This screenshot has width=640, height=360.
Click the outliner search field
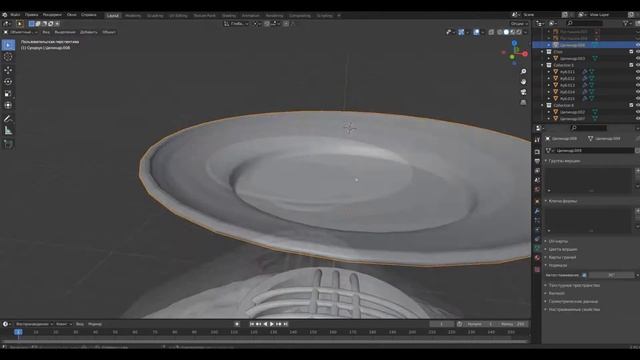click(x=584, y=24)
